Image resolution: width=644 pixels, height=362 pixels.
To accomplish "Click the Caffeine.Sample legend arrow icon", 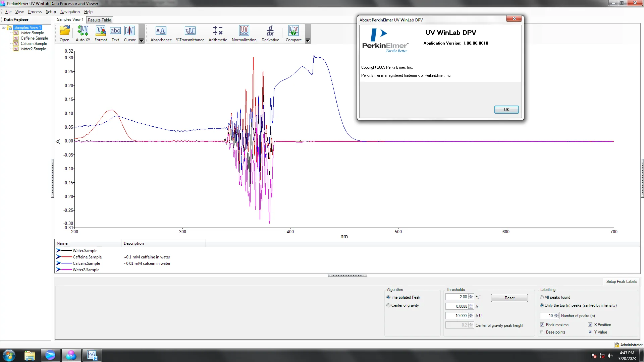I will pyautogui.click(x=59, y=257).
